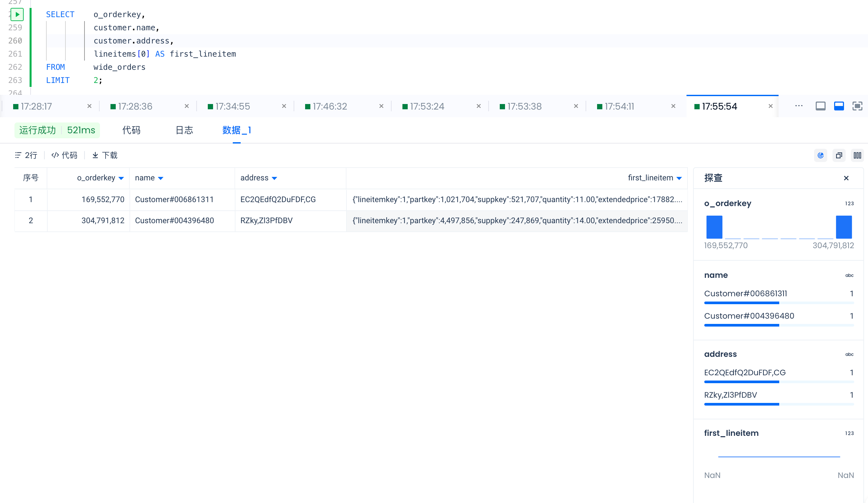
Task: Click the first_lineitem cell in row 2
Action: tap(517, 221)
